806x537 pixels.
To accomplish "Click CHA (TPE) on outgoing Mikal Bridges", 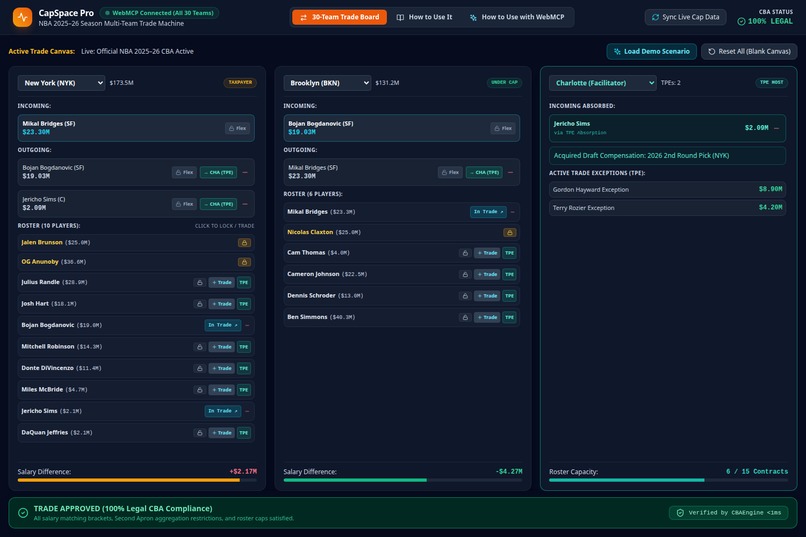I will click(x=484, y=173).
